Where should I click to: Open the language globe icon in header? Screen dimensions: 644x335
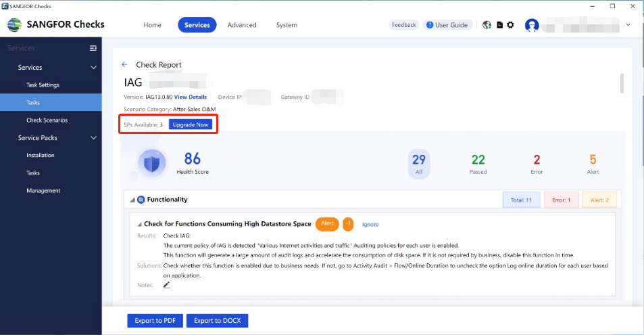tap(487, 25)
